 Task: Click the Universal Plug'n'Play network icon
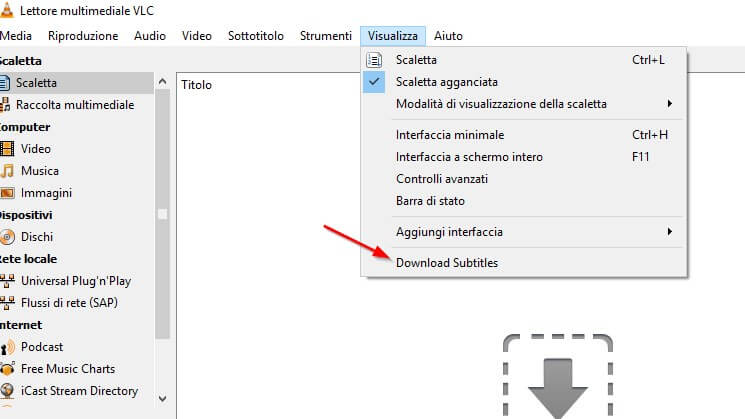[x=7, y=281]
